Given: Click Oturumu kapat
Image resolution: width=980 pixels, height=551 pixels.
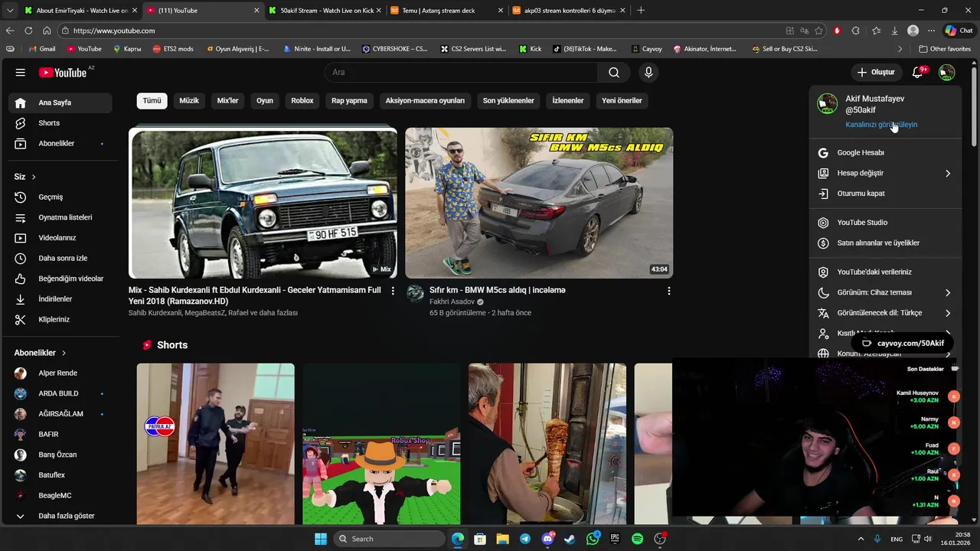Looking at the screenshot, I should tap(885, 194).
